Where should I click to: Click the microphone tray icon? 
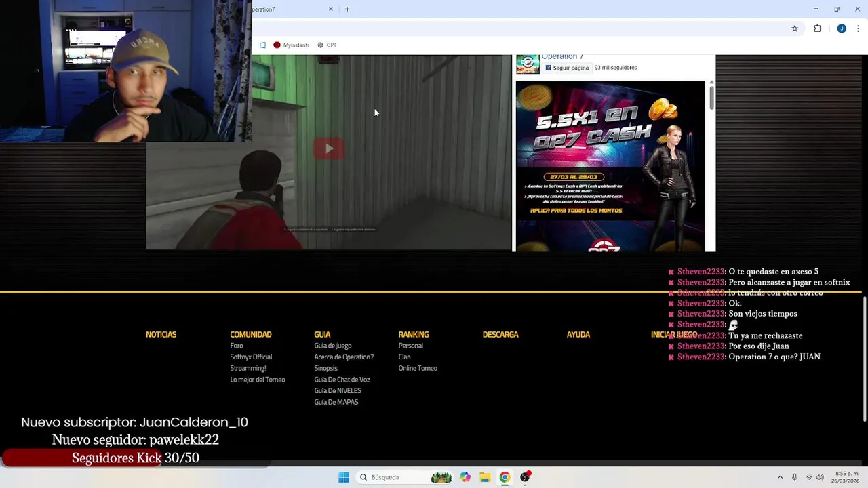click(795, 477)
